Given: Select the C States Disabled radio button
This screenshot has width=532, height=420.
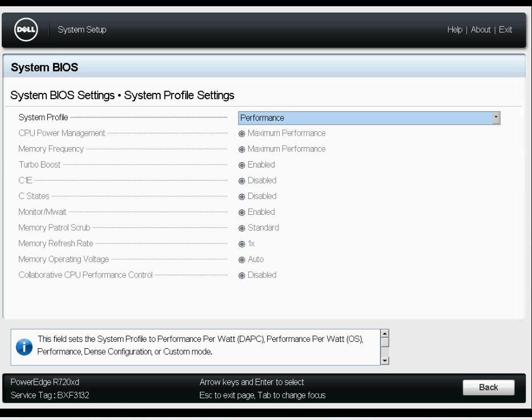Looking at the screenshot, I should point(242,197).
